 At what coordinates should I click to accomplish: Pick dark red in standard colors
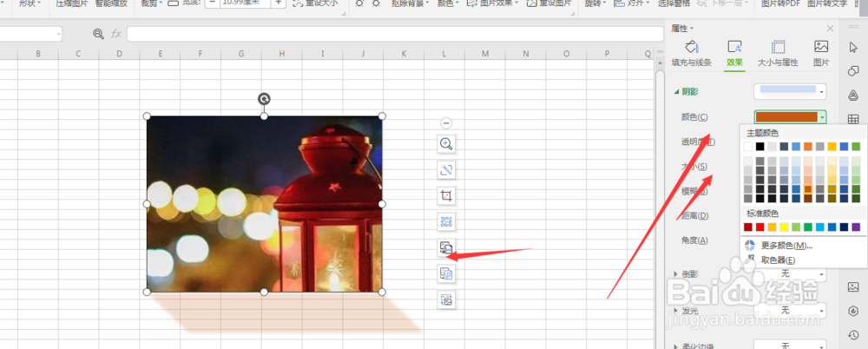click(x=748, y=227)
